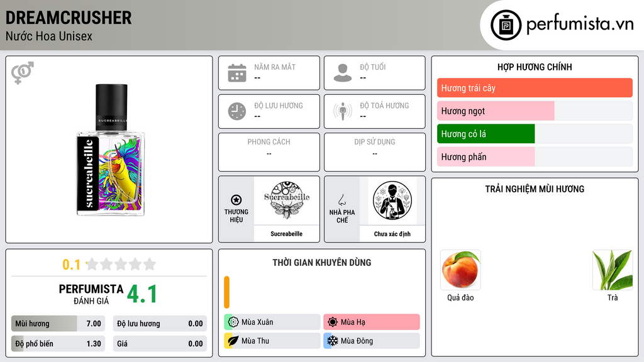The height and width of the screenshot is (362, 644).
Task: Click the perfumer illustration image
Action: [392, 200]
